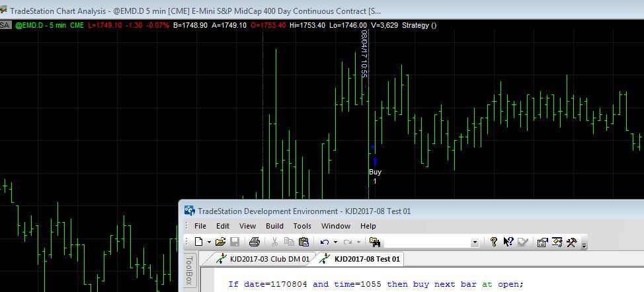644x292 pixels.
Task: Click the toolbar icon with pencil and window
Action: tap(557, 242)
